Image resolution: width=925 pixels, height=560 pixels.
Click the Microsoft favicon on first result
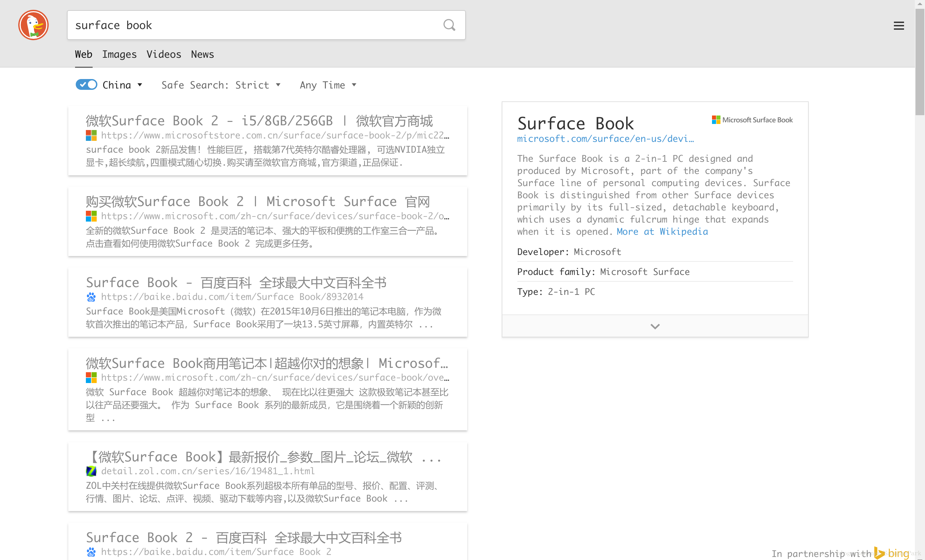91,135
